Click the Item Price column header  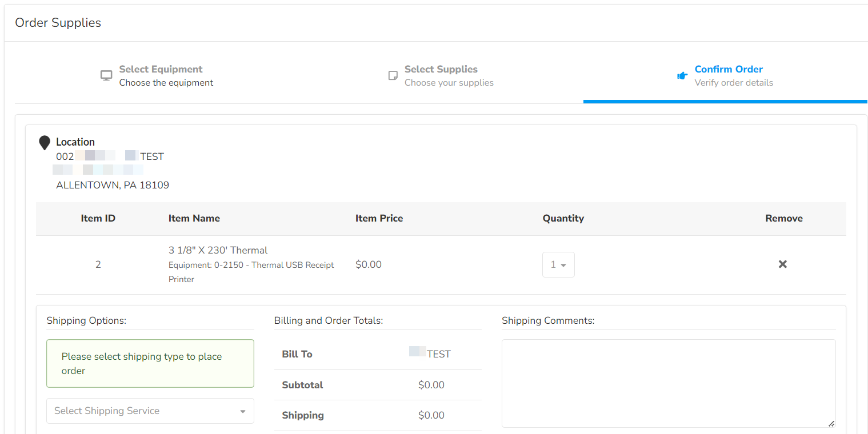coord(379,218)
